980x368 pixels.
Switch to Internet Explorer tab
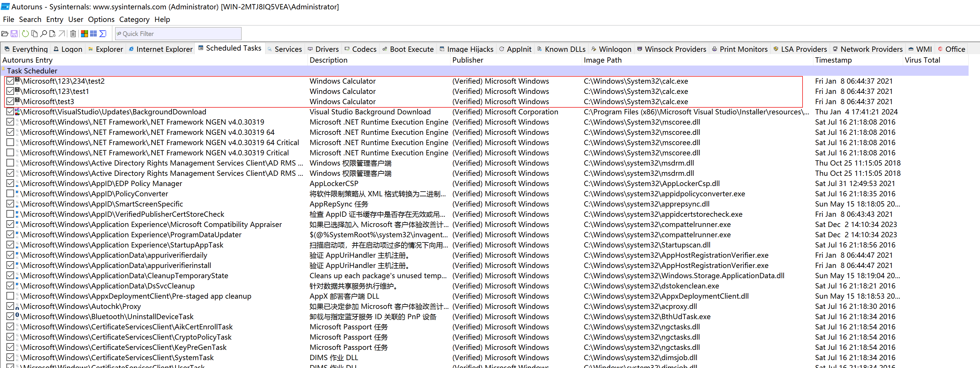161,49
